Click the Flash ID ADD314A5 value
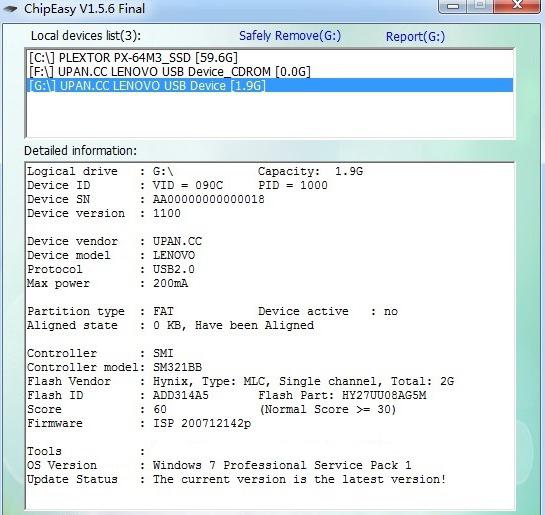Screen dimensions: 545x515 click(181, 395)
